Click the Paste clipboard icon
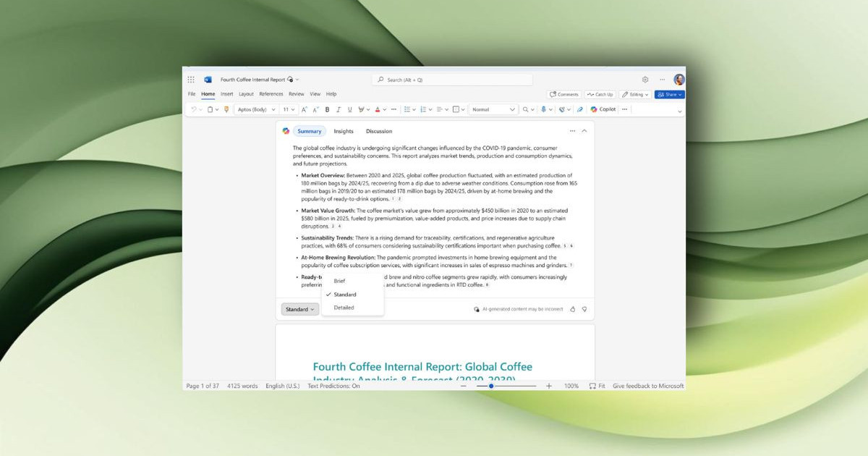 click(x=210, y=109)
